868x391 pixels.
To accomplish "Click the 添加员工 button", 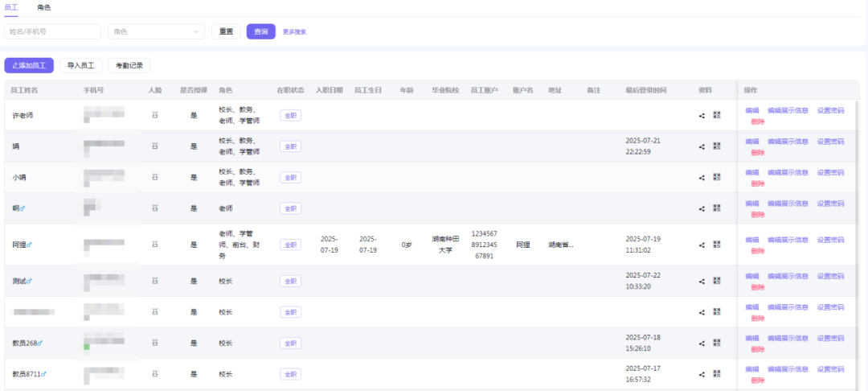I will (29, 66).
